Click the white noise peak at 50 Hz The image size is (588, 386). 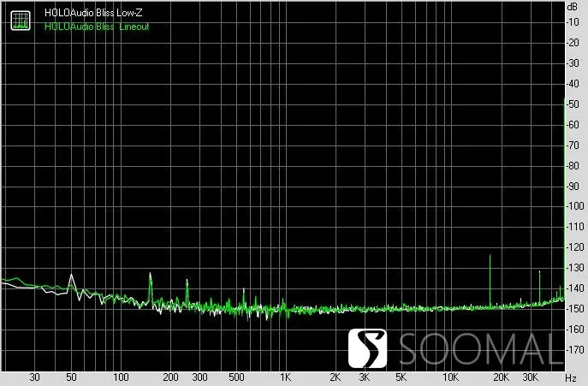[71, 280]
